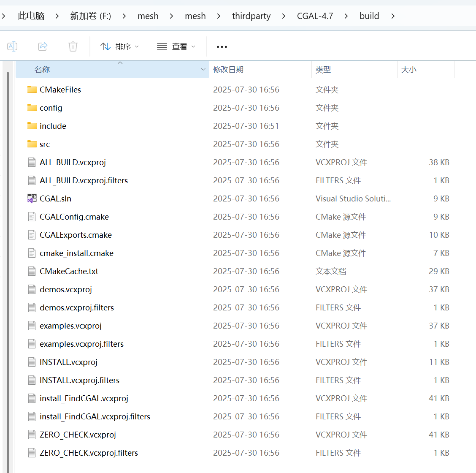Click the ALL_BUILD.vcxproj file icon
This screenshot has height=473, width=476.
coord(32,162)
